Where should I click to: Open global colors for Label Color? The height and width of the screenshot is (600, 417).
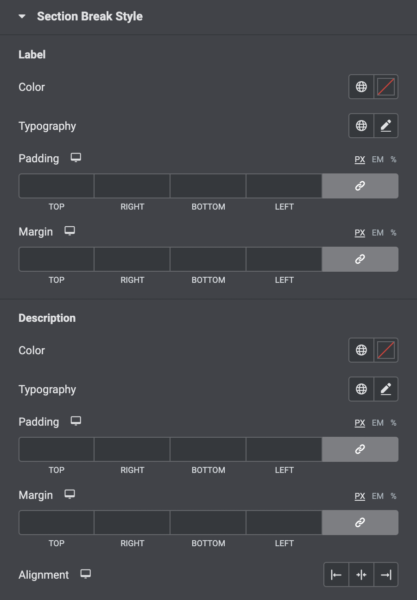point(361,87)
